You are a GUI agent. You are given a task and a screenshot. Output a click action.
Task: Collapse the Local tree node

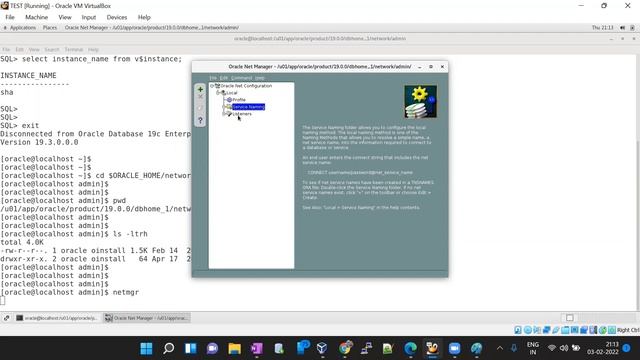pyautogui.click(x=218, y=93)
